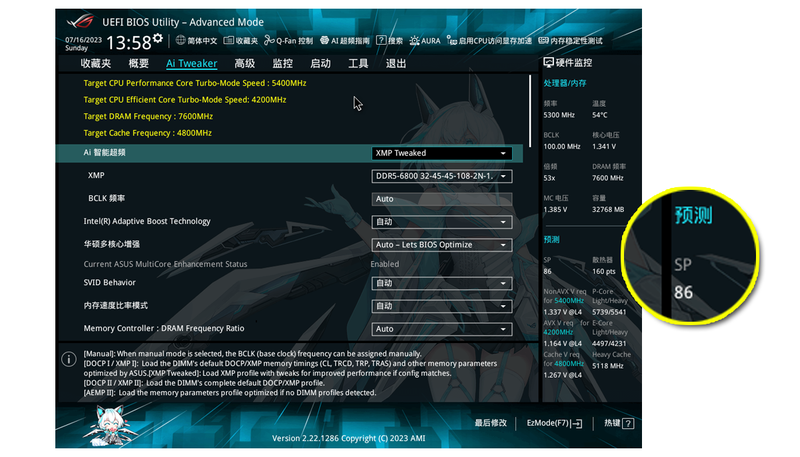
Task: Click 处理器/内存 heading in hardware monitor
Action: 565,83
